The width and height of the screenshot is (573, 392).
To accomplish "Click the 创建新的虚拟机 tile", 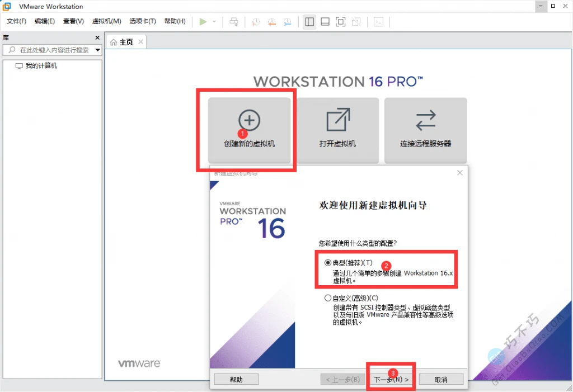I will tap(249, 130).
